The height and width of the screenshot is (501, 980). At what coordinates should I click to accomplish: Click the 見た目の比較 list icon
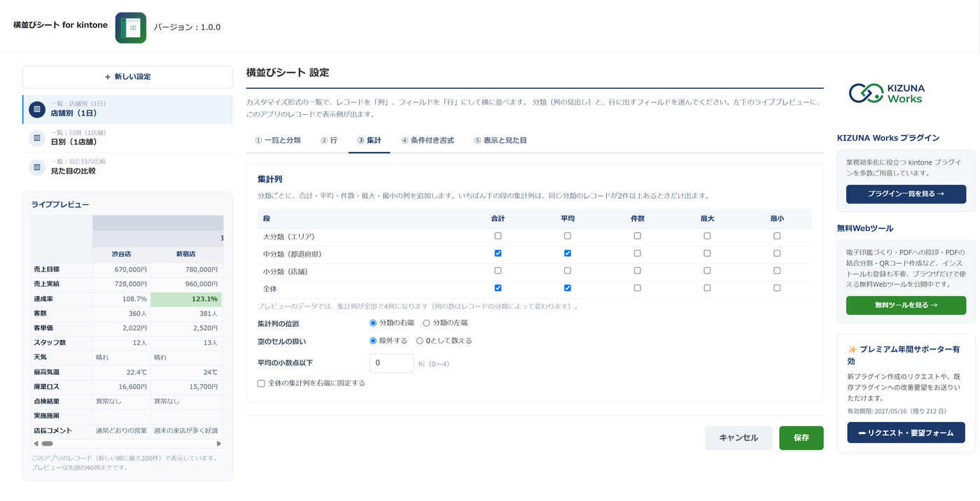point(37,167)
